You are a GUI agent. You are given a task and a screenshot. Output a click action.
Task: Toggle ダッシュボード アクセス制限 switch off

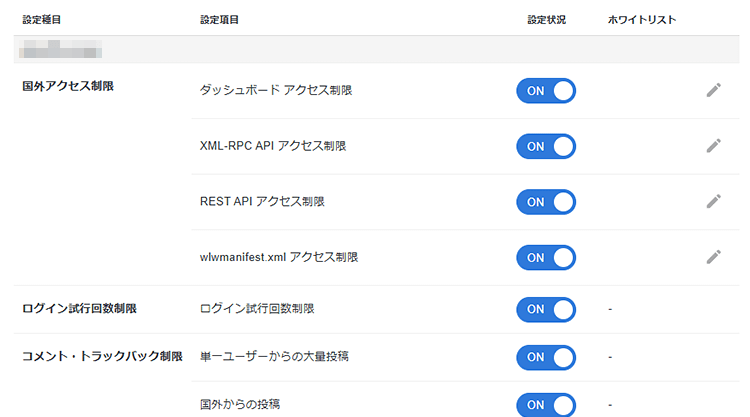coord(546,91)
